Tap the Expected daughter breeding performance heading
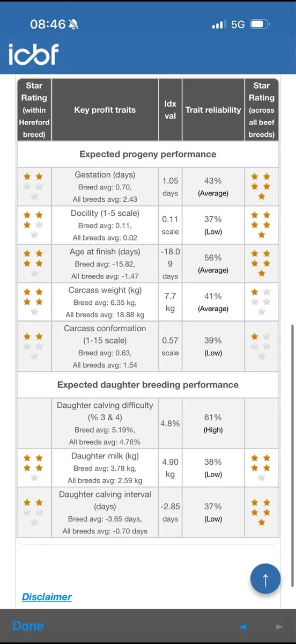The width and height of the screenshot is (296, 644). coord(148,385)
